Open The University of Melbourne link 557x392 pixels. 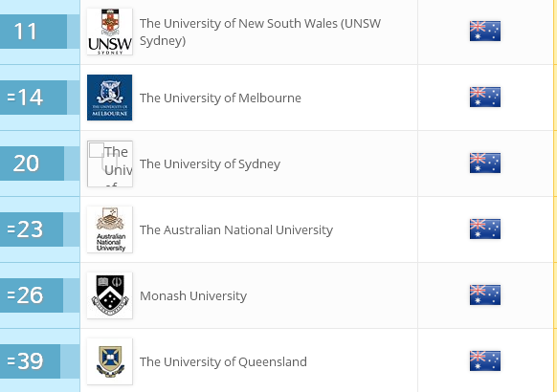(x=220, y=98)
